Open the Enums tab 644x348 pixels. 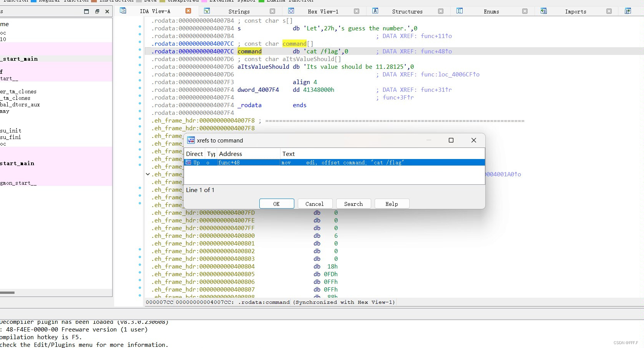tap(491, 12)
